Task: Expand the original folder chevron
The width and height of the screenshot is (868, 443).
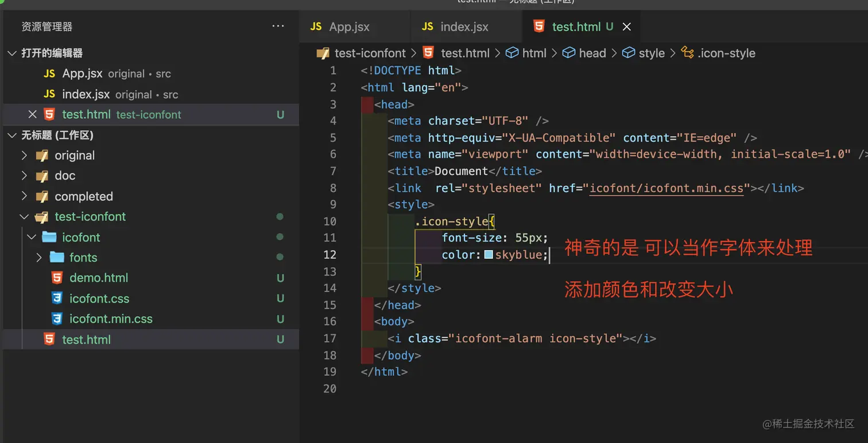Action: (x=24, y=156)
